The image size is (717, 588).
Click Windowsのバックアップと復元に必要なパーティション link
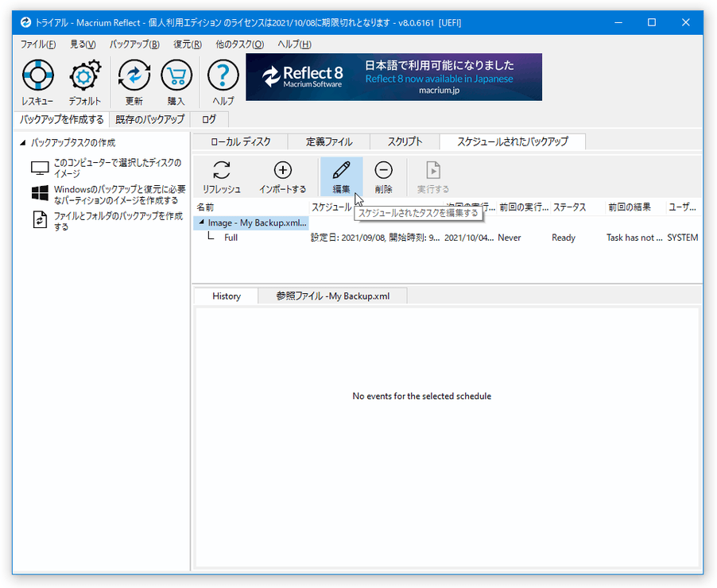click(120, 195)
